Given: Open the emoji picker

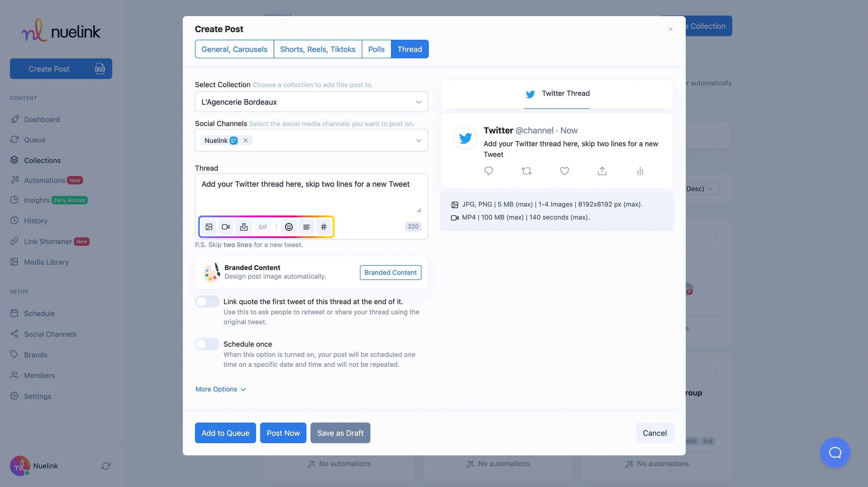Looking at the screenshot, I should click(x=289, y=227).
